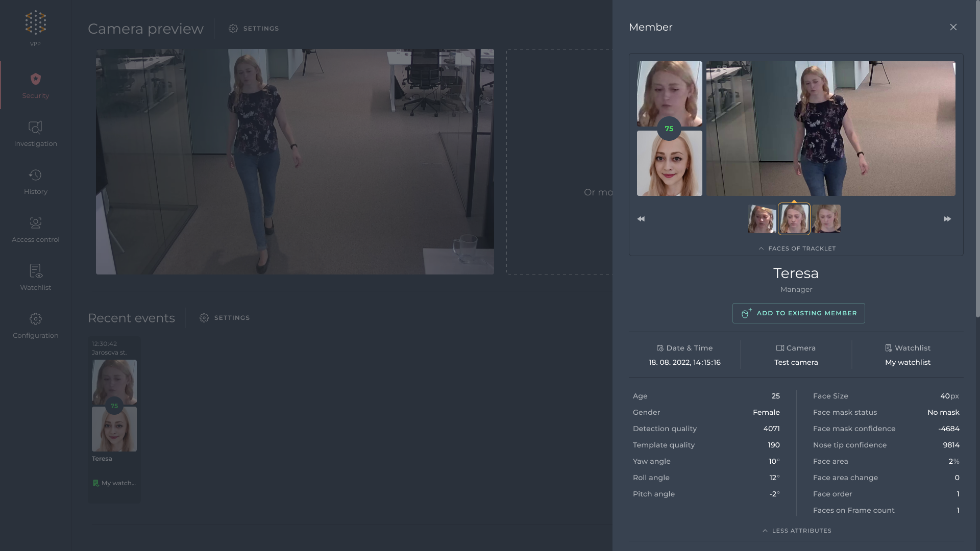
Task: Click the date value 18. 08. 2022, 14:15:16
Action: [684, 362]
